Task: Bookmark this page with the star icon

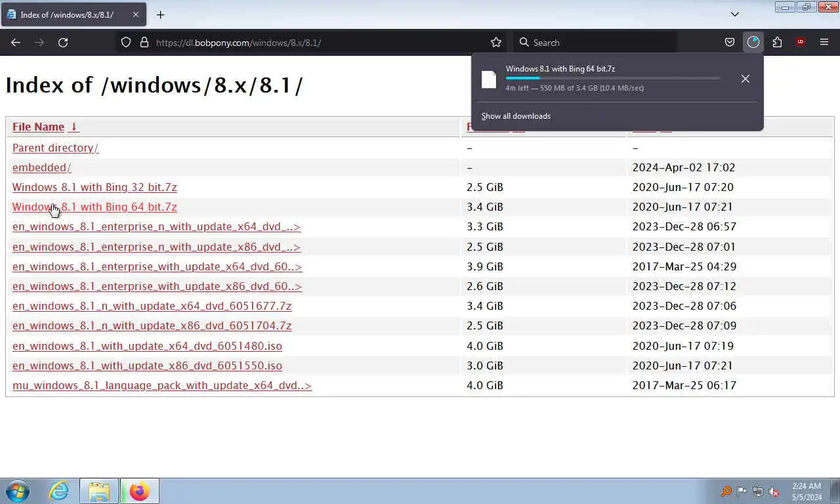Action: (x=496, y=42)
